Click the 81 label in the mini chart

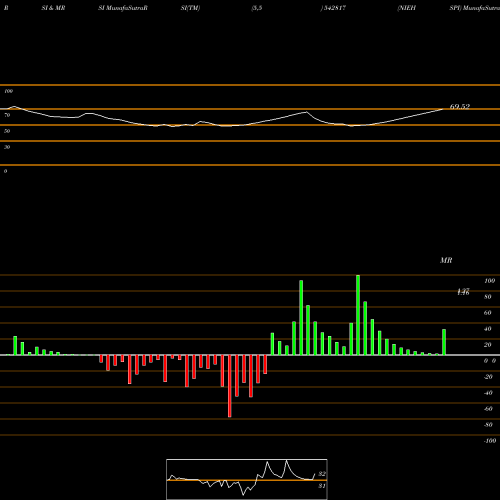tap(322, 486)
